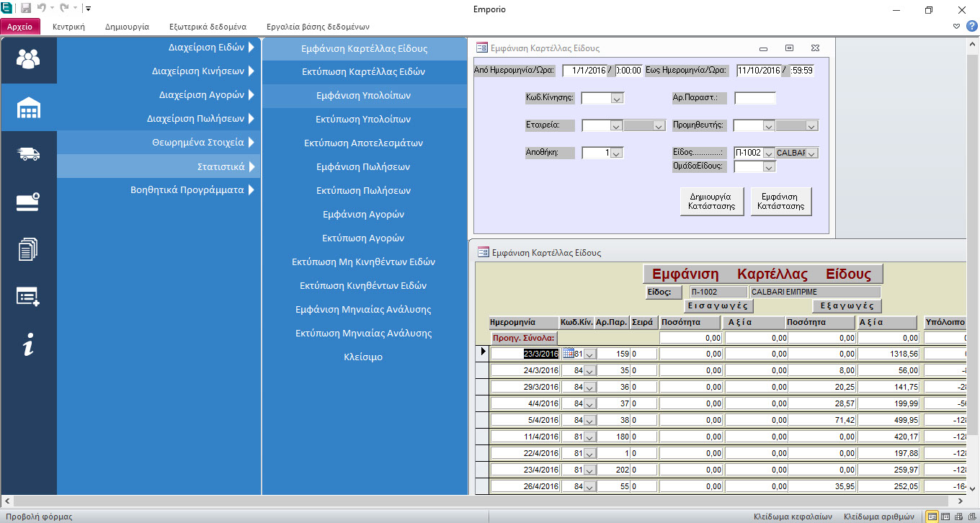
Task: Click the Αρ.Παραστ. input field
Action: pos(754,98)
